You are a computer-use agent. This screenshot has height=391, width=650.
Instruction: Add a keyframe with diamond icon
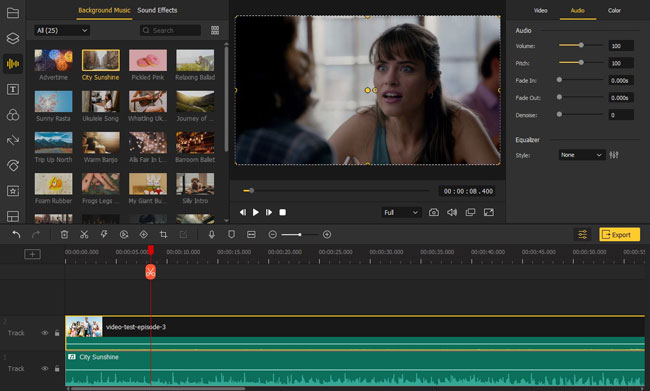pyautogui.click(x=143, y=235)
